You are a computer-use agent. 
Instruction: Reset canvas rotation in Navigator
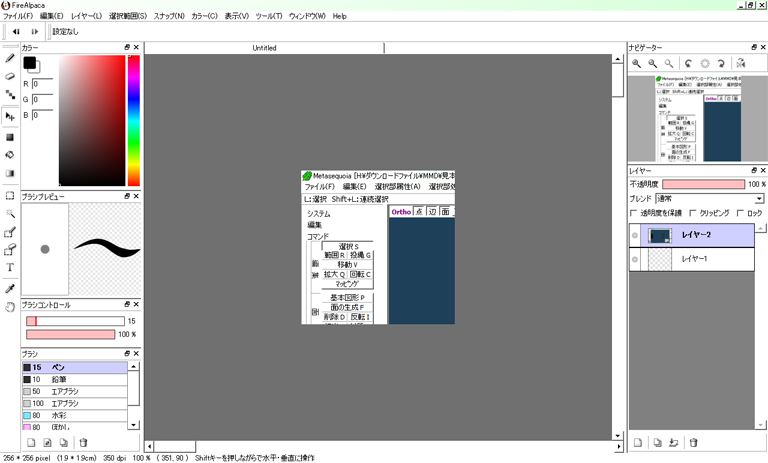pos(705,63)
